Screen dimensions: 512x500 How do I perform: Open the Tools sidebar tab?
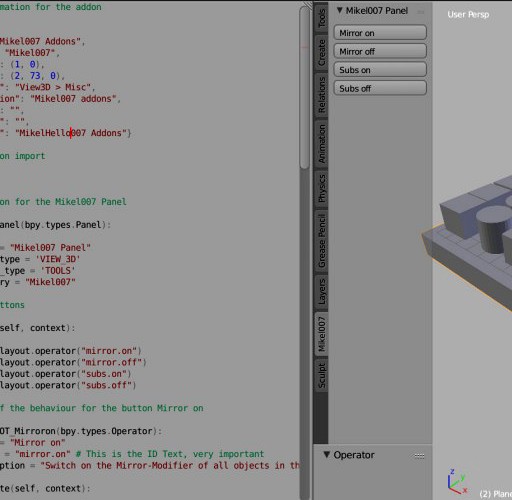click(321, 18)
